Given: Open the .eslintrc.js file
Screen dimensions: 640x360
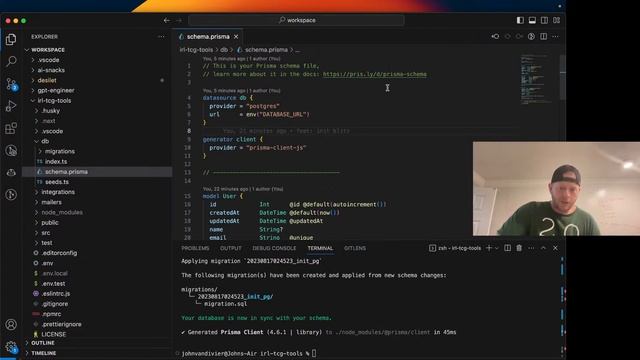Looking at the screenshot, I should click(x=56, y=294).
